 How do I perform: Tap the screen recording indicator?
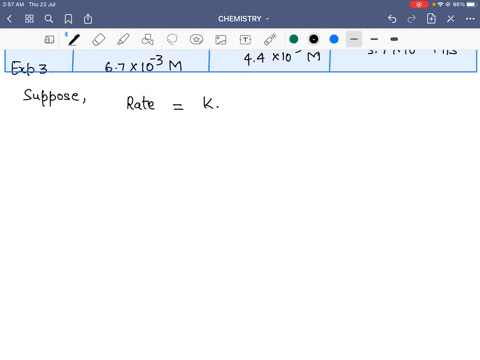[x=419, y=4]
